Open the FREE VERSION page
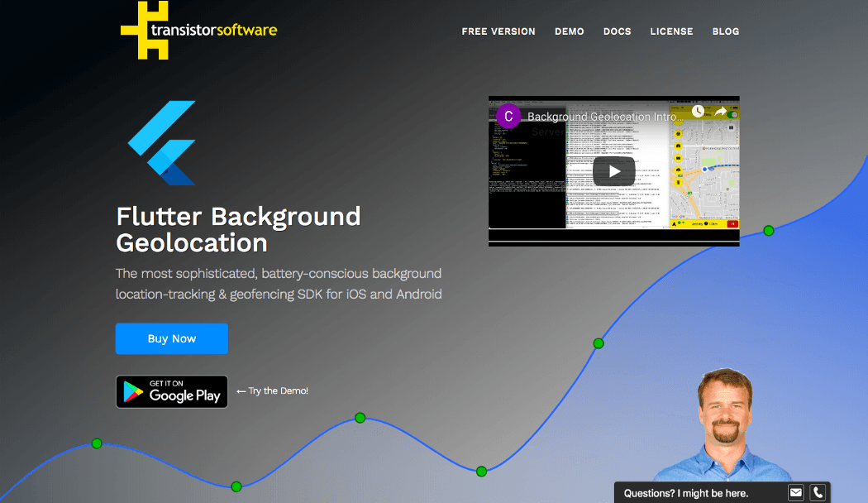This screenshot has height=503, width=868. 498,31
